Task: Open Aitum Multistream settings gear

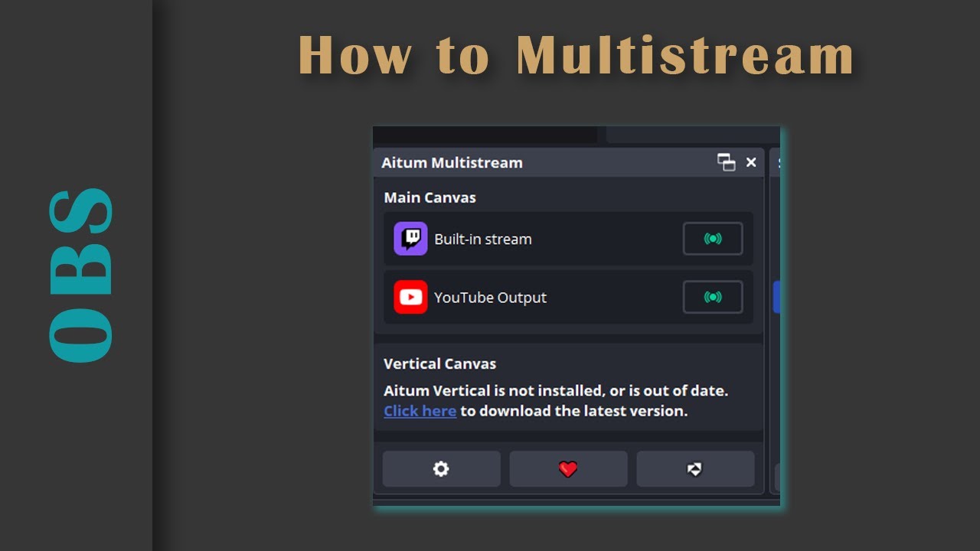Action: pyautogui.click(x=441, y=469)
